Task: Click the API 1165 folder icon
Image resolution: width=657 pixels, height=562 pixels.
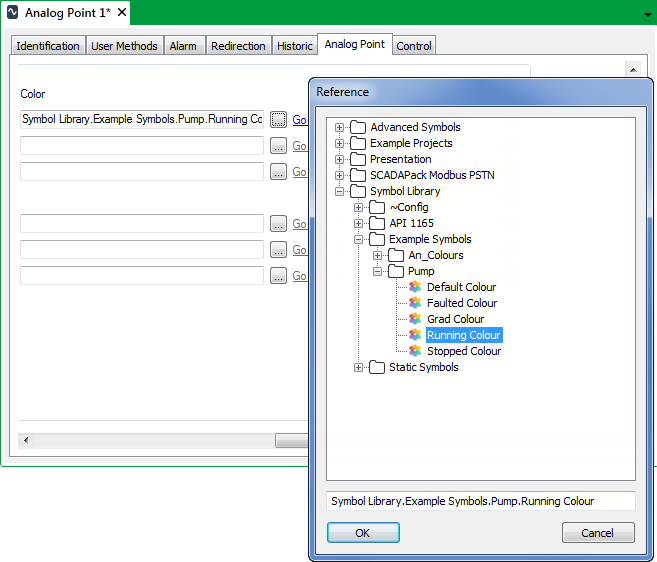Action: click(x=377, y=223)
